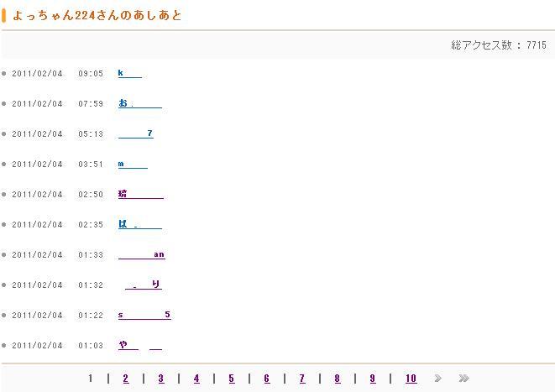Viewport: 555px width, 392px height.
Task: Jump to last page with double-arrow icon
Action: tap(463, 379)
